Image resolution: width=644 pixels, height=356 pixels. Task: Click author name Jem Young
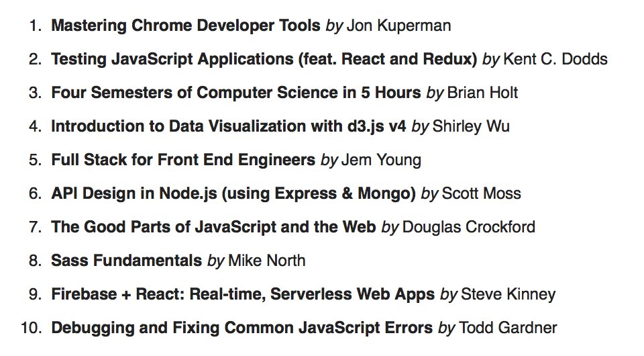pos(382,160)
